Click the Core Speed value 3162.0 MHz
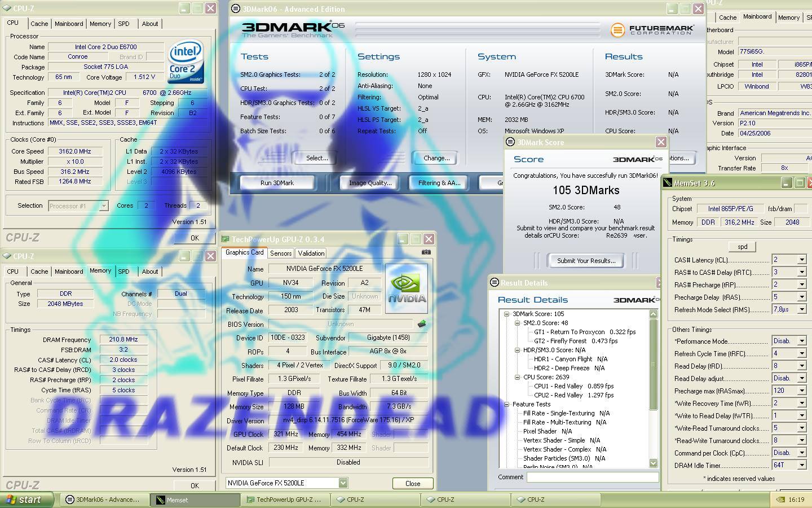This screenshot has width=812, height=508. (74, 151)
